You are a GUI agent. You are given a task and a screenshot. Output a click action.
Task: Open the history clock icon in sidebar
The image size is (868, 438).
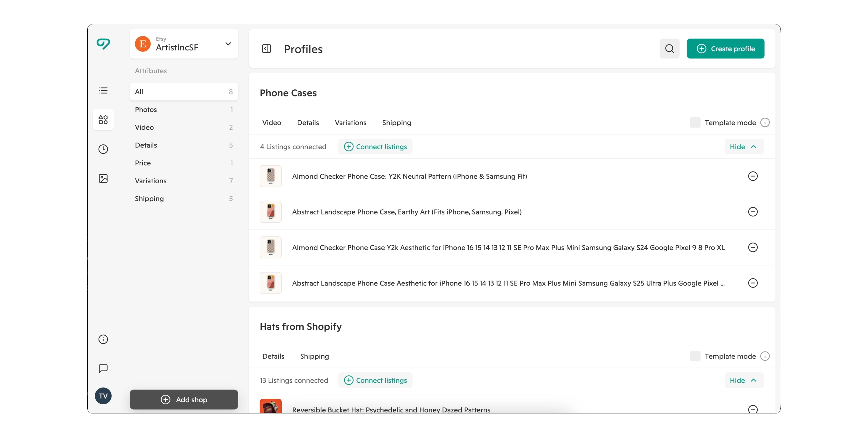(x=103, y=149)
